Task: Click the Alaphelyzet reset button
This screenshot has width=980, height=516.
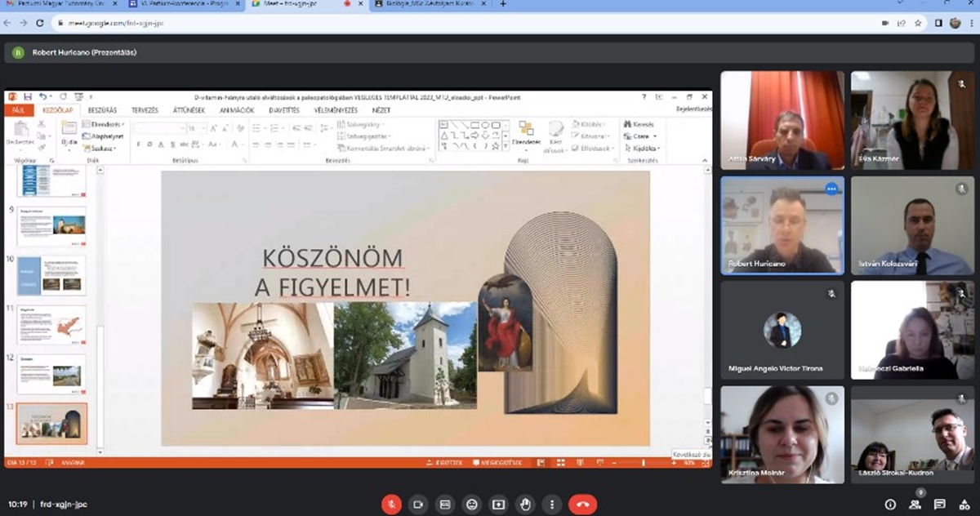Action: pos(106,136)
